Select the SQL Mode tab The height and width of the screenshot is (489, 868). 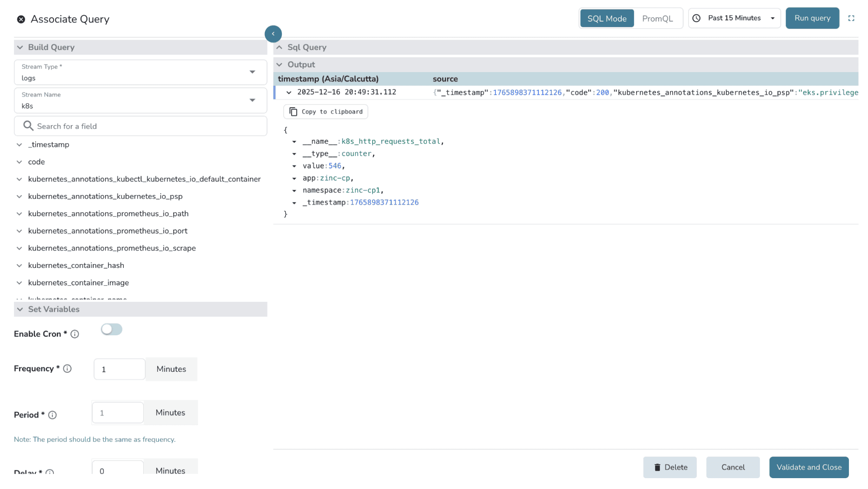607,18
